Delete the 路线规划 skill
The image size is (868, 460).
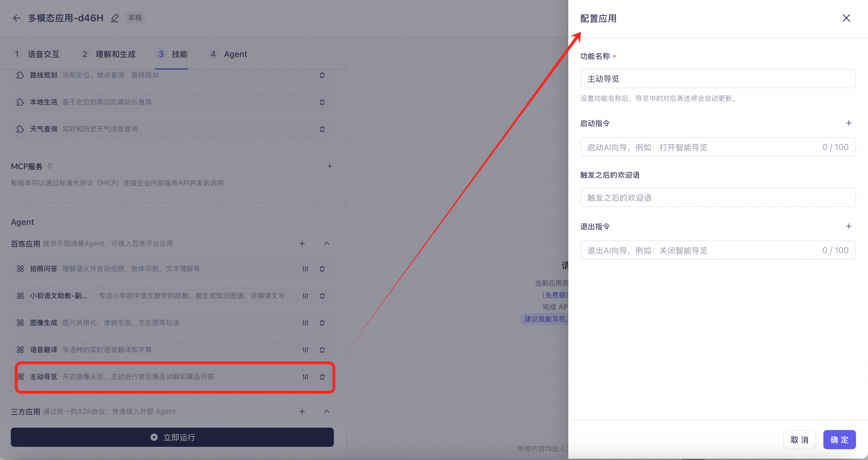tap(322, 75)
